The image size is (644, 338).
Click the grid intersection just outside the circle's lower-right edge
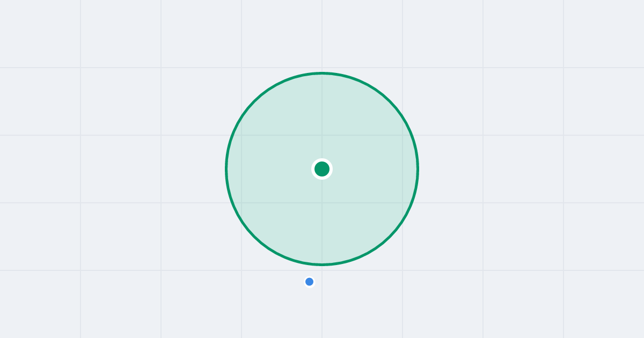pyautogui.click(x=402, y=270)
